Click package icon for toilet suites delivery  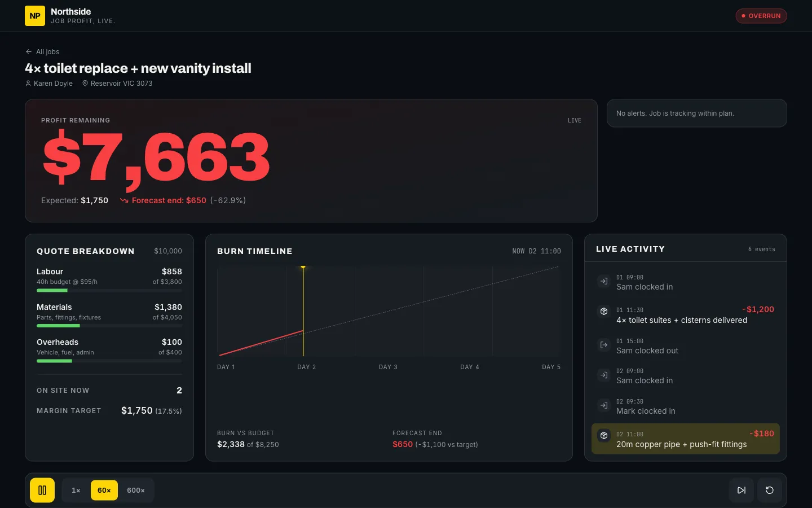coord(604,311)
